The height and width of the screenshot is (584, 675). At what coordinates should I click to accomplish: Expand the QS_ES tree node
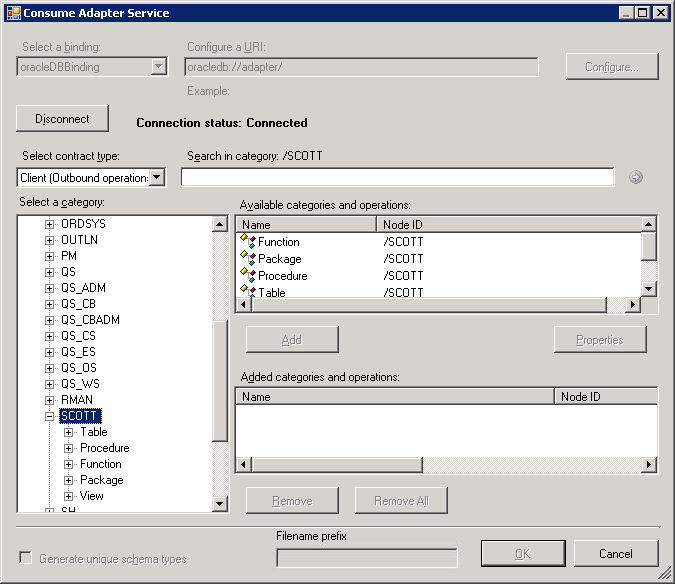(50, 352)
